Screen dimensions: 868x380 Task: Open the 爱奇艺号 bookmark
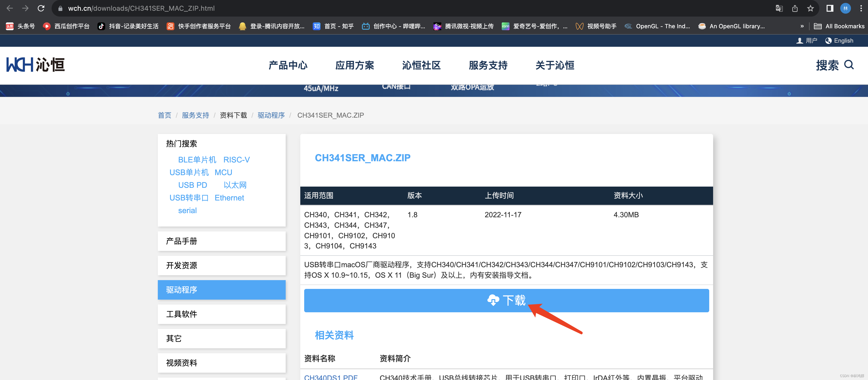pyautogui.click(x=535, y=26)
